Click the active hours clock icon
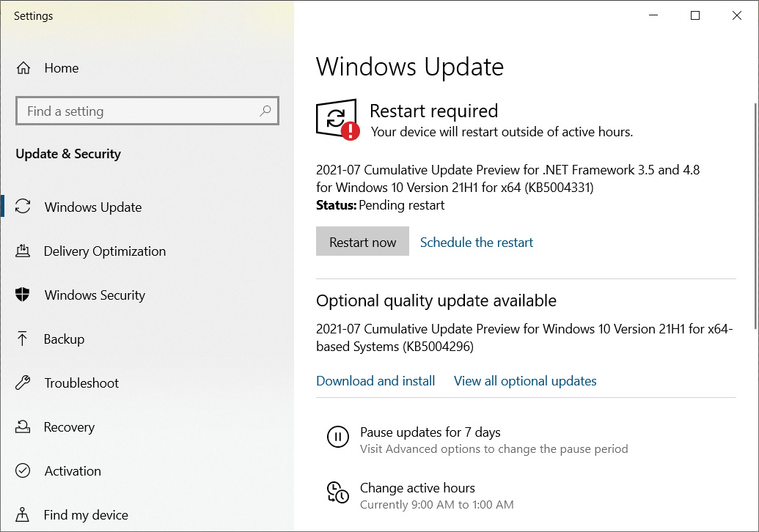The width and height of the screenshot is (759, 532). pyautogui.click(x=338, y=492)
